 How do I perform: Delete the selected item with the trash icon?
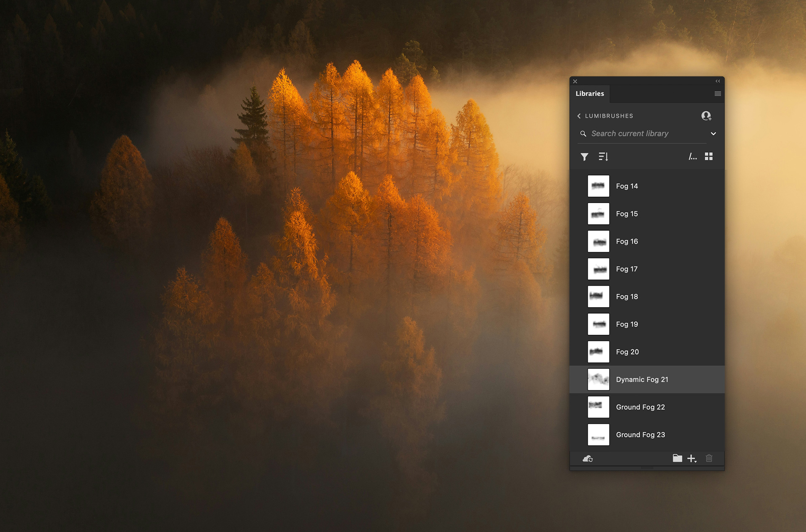tap(709, 458)
